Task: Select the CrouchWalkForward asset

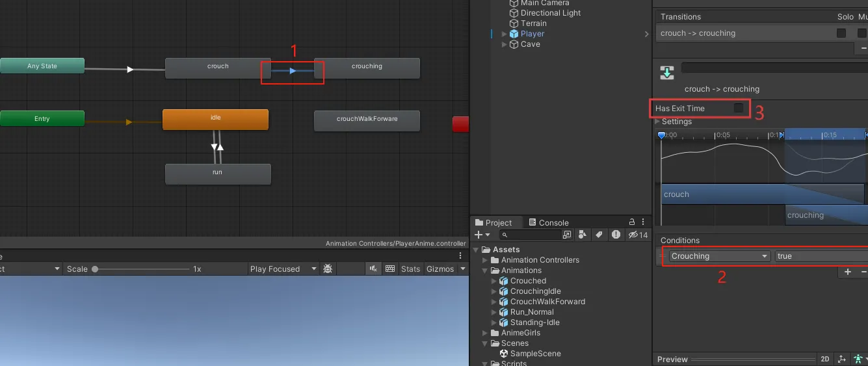Action: pyautogui.click(x=547, y=302)
